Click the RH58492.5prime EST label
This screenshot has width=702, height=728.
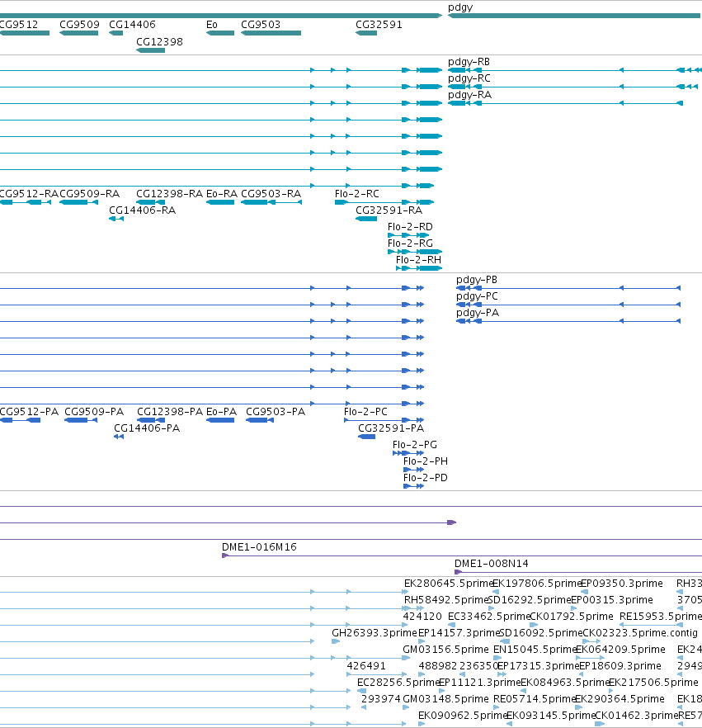click(446, 600)
